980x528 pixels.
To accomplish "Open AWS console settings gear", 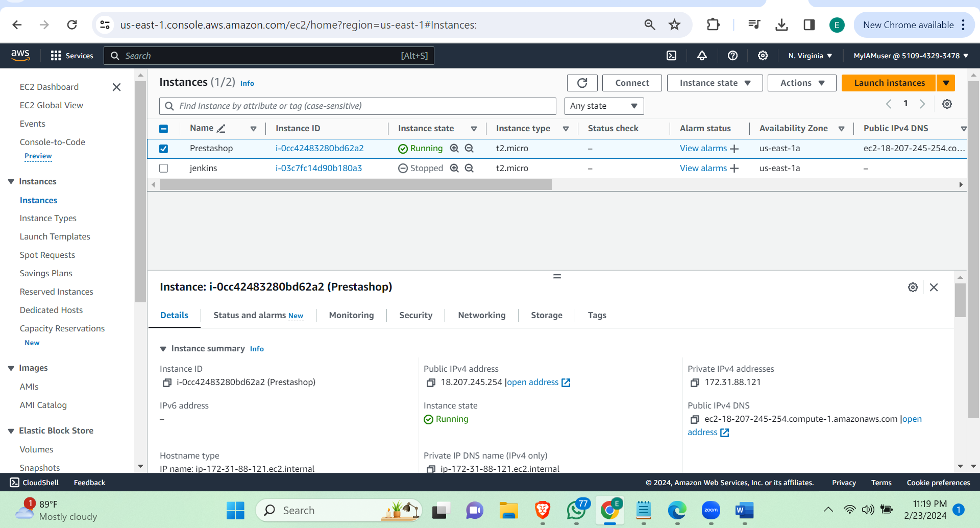I will pos(763,56).
